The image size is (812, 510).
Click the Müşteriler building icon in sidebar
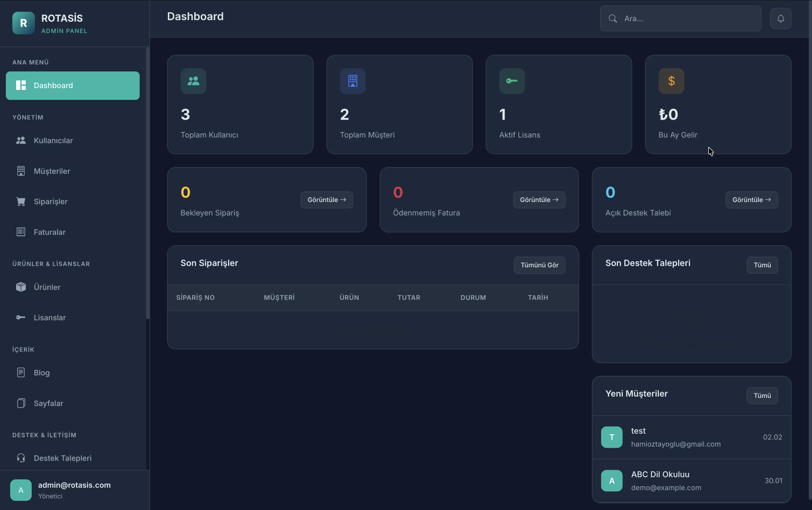coord(21,171)
